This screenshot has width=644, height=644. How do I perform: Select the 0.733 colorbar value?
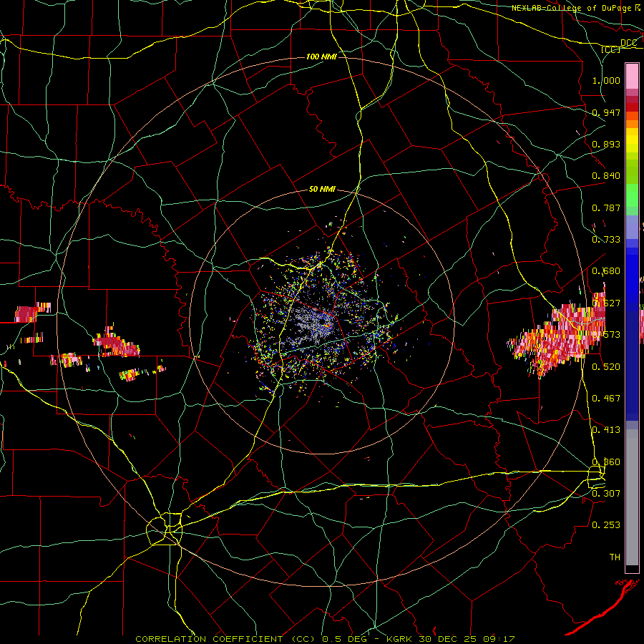tap(606, 239)
